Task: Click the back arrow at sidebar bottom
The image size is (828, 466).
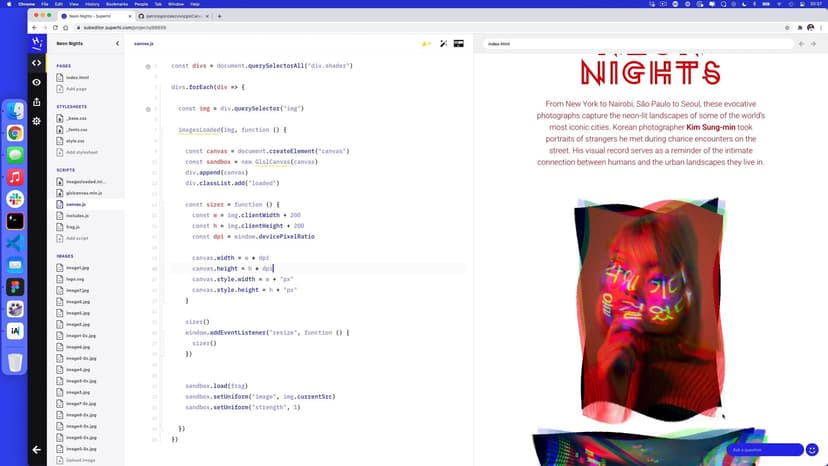Action: (37, 450)
